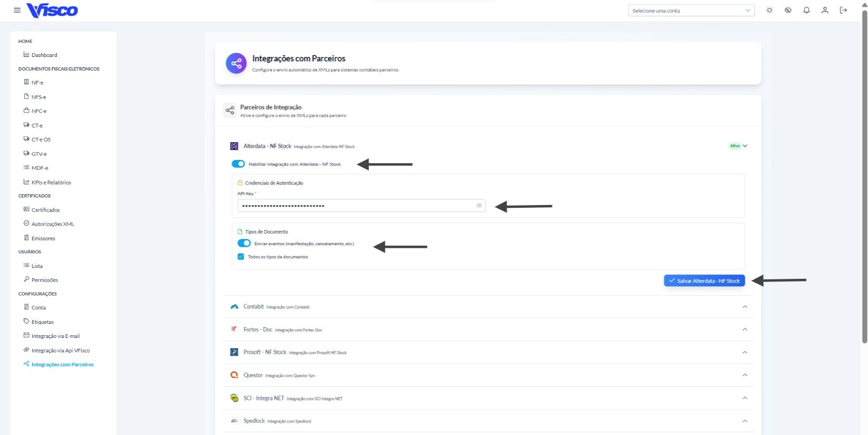Image resolution: width=868 pixels, height=435 pixels.
Task: Collapse the Alterdata - NF Stock section chevron
Action: click(745, 146)
